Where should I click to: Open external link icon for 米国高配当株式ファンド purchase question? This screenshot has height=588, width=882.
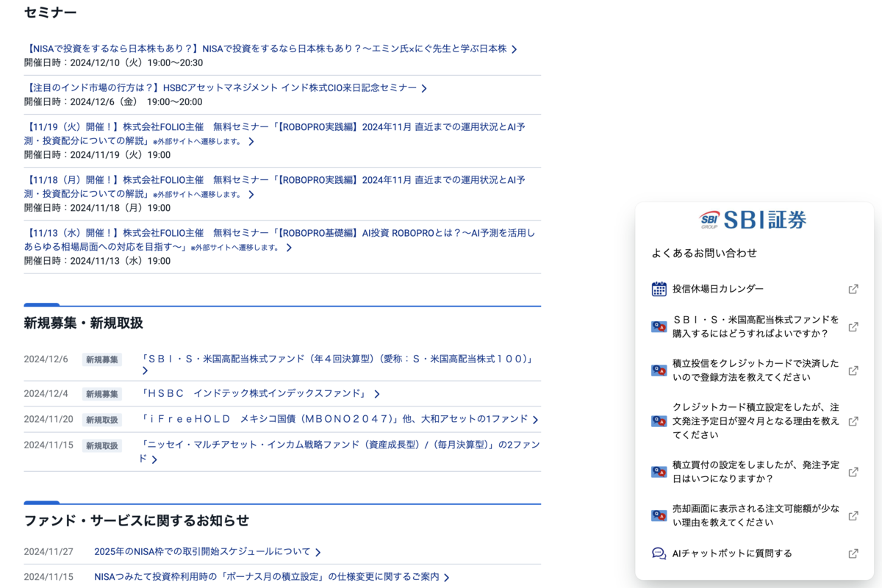coord(853,326)
